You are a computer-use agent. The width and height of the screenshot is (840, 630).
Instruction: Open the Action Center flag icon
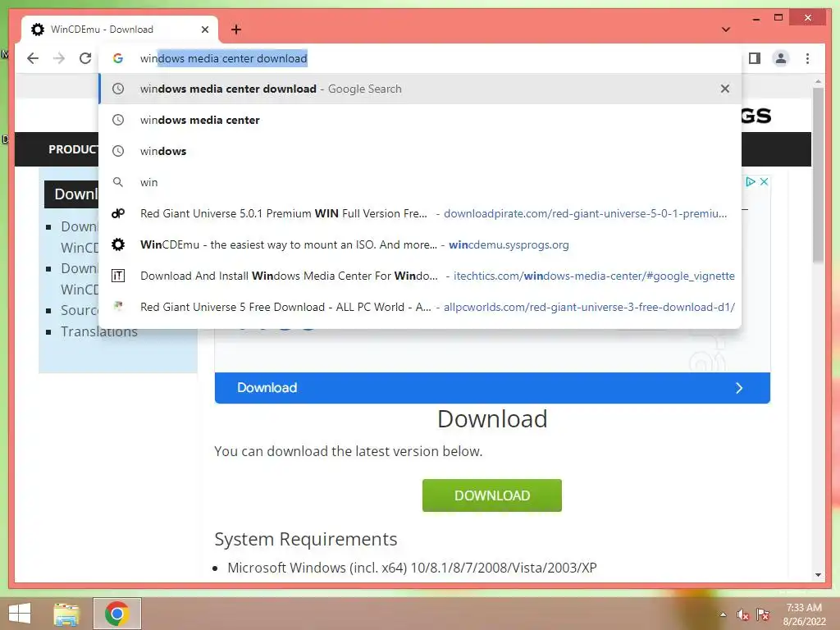tap(763, 614)
